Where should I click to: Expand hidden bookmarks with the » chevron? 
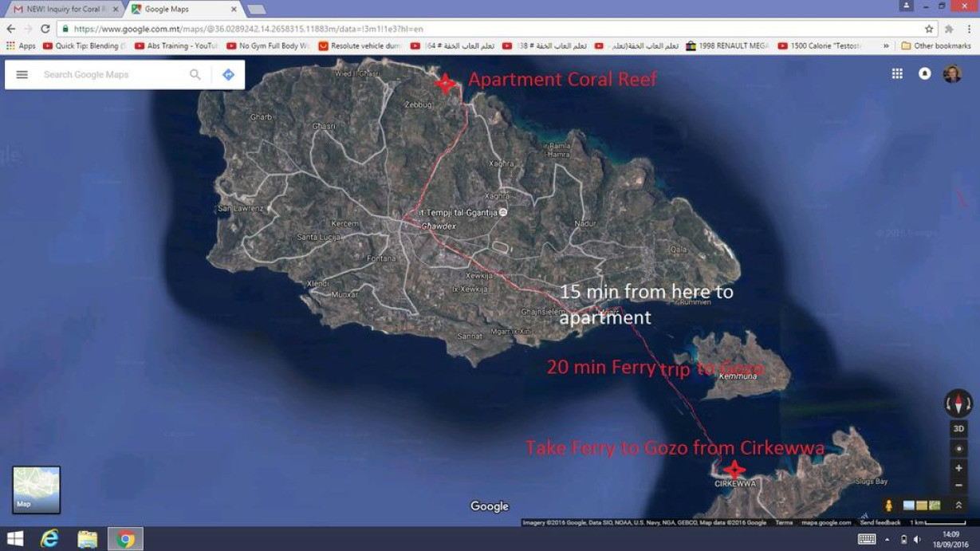point(886,45)
